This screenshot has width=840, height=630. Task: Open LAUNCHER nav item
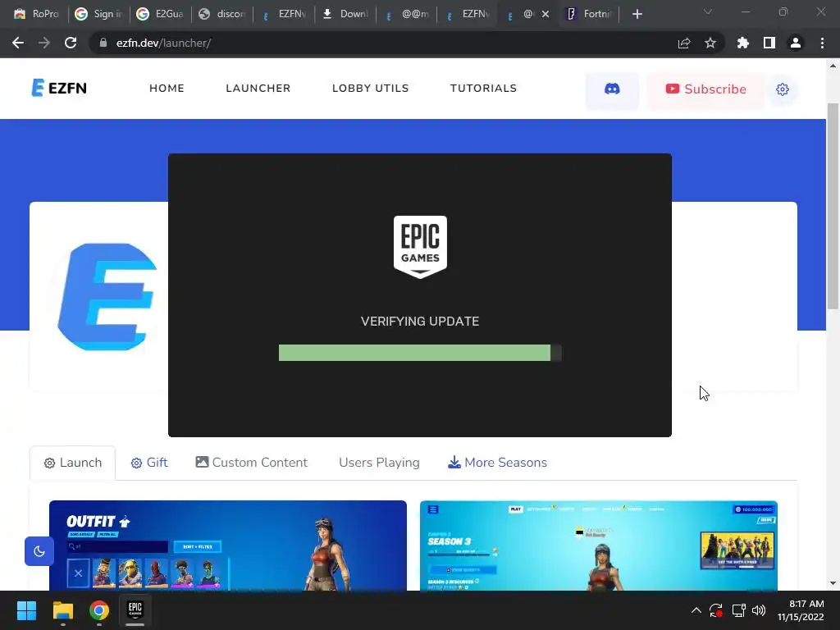[258, 89]
